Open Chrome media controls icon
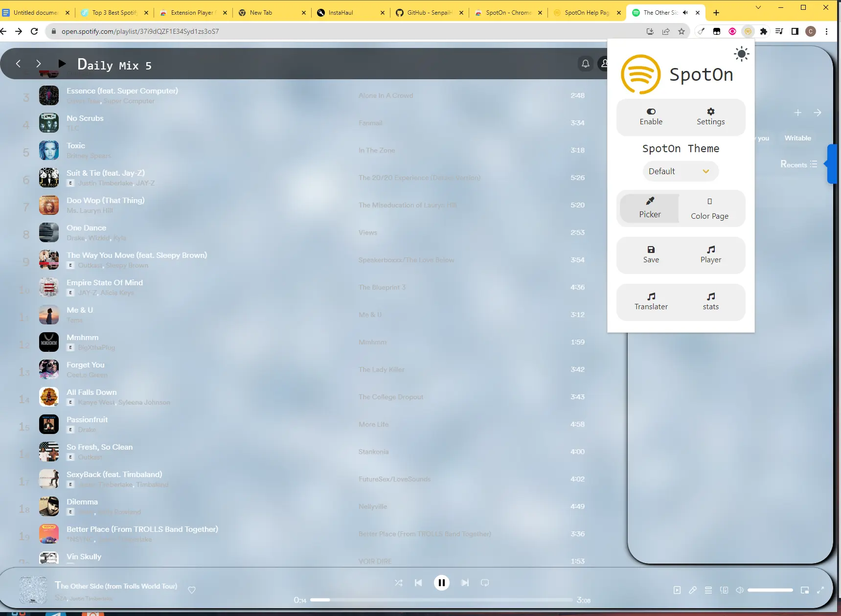 tap(779, 31)
